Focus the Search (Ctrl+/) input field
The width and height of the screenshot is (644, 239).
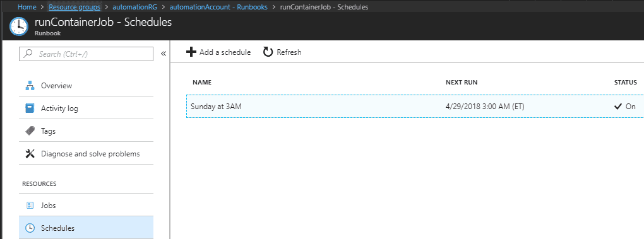tap(86, 54)
